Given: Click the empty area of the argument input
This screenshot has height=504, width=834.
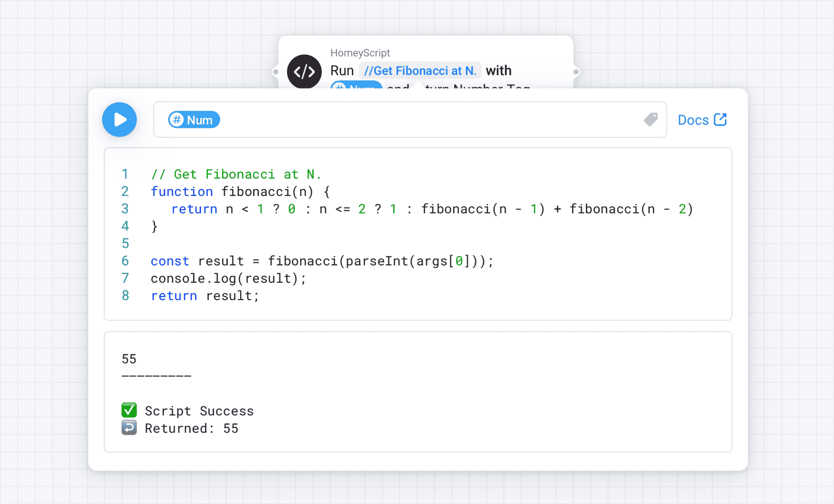Looking at the screenshot, I should [417, 120].
